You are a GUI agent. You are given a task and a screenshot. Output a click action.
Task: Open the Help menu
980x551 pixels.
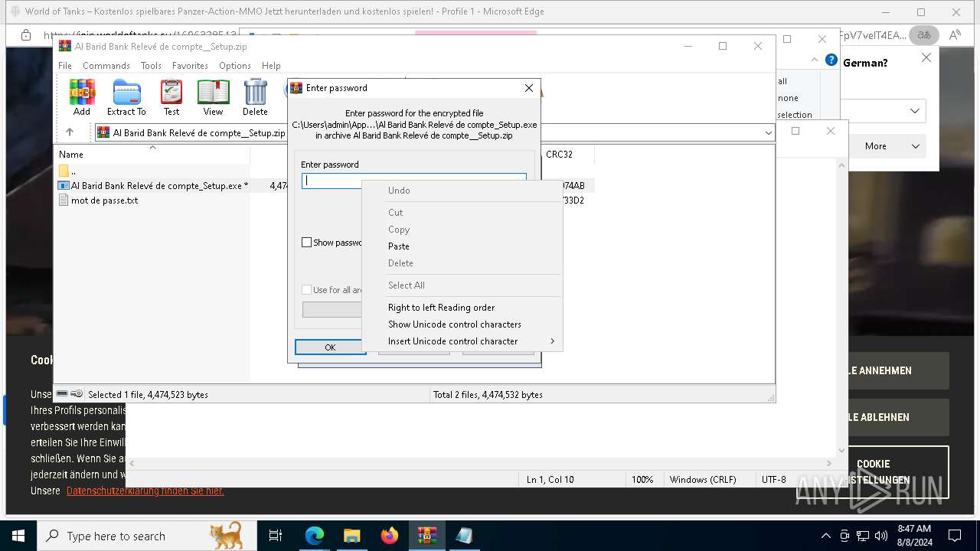[271, 66]
